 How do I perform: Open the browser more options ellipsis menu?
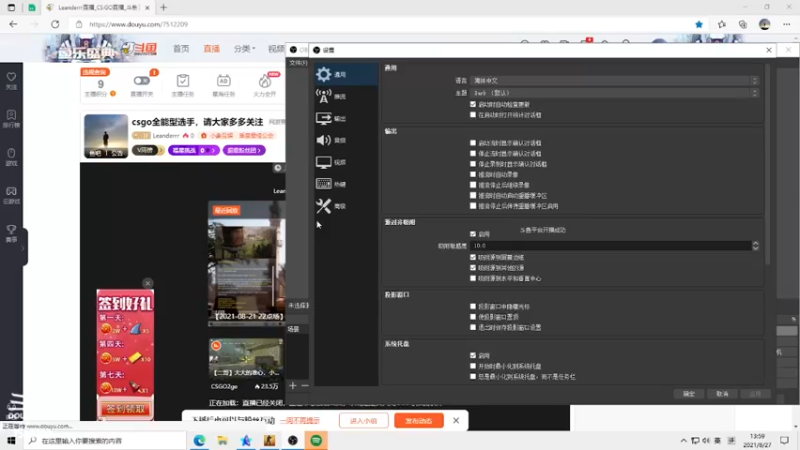tap(786, 24)
